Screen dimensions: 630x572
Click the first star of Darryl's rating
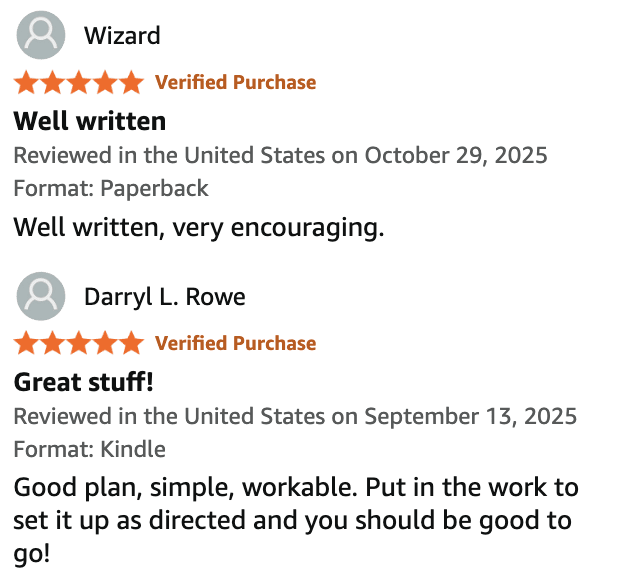[x=26, y=343]
